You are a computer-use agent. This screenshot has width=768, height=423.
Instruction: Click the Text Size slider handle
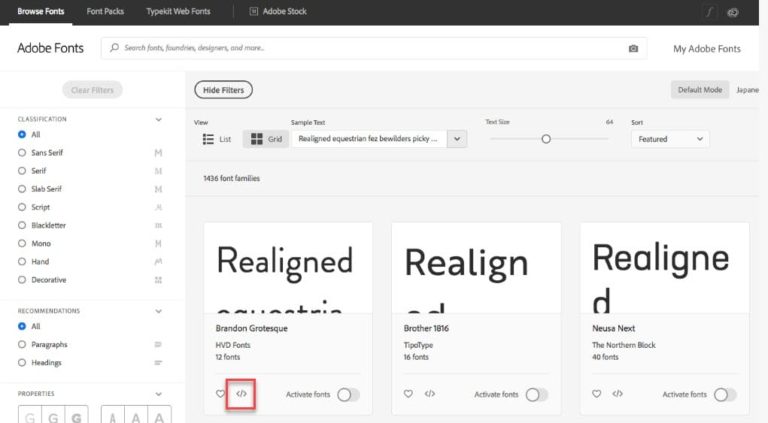click(546, 139)
